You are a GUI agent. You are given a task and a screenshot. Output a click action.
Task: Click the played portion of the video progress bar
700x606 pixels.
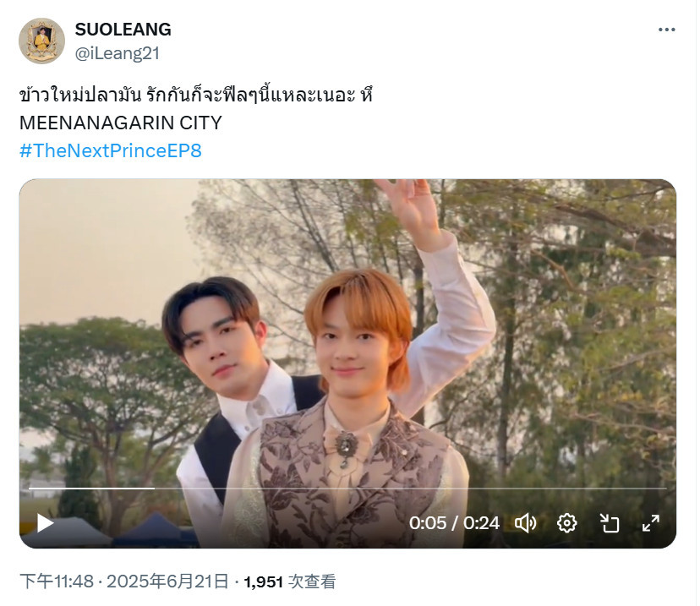point(91,489)
